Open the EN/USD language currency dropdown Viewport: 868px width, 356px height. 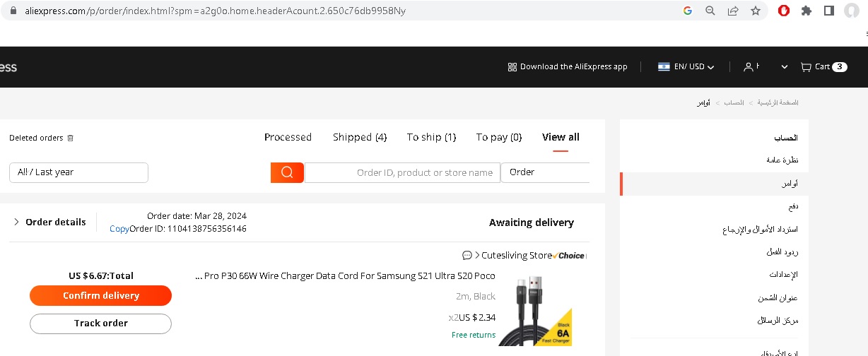[x=686, y=67]
